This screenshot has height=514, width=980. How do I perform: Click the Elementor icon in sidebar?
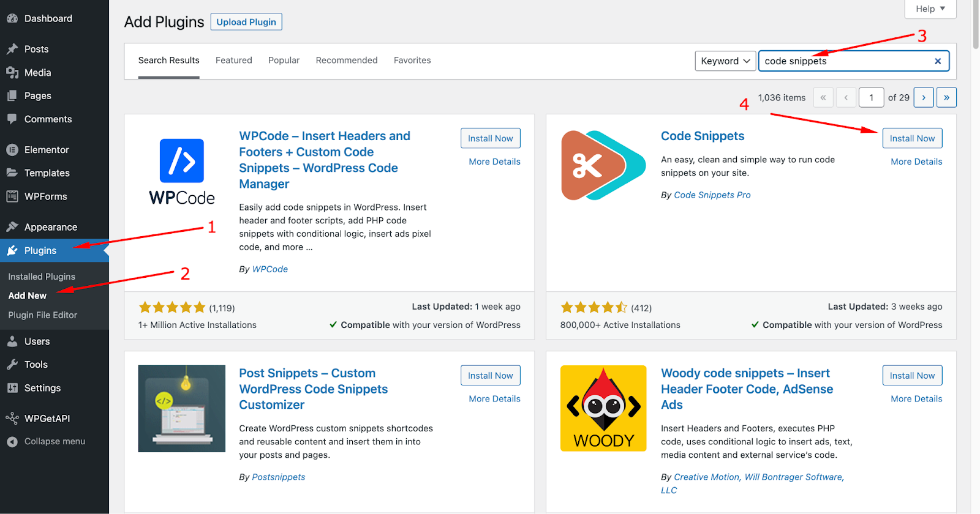12,149
